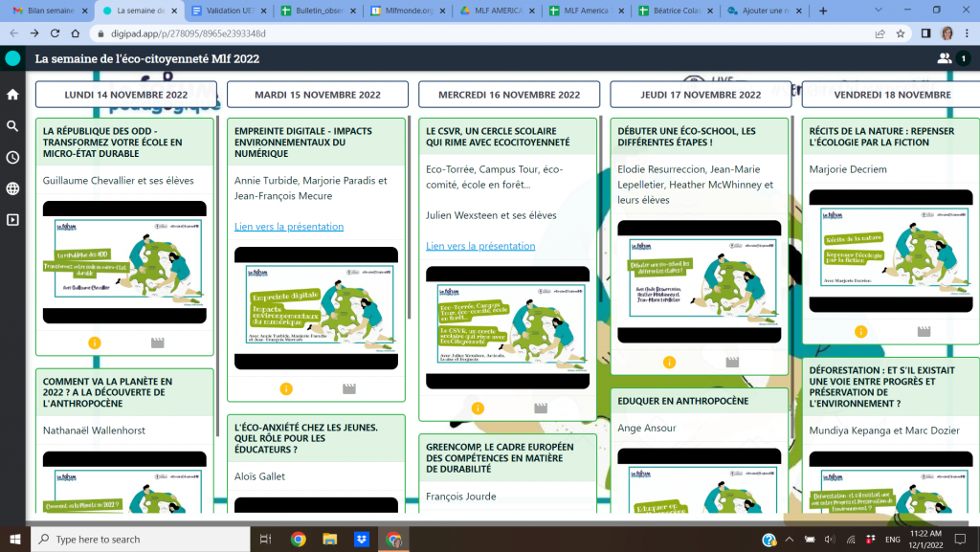Open Dropbox from taskbar

coord(362,540)
